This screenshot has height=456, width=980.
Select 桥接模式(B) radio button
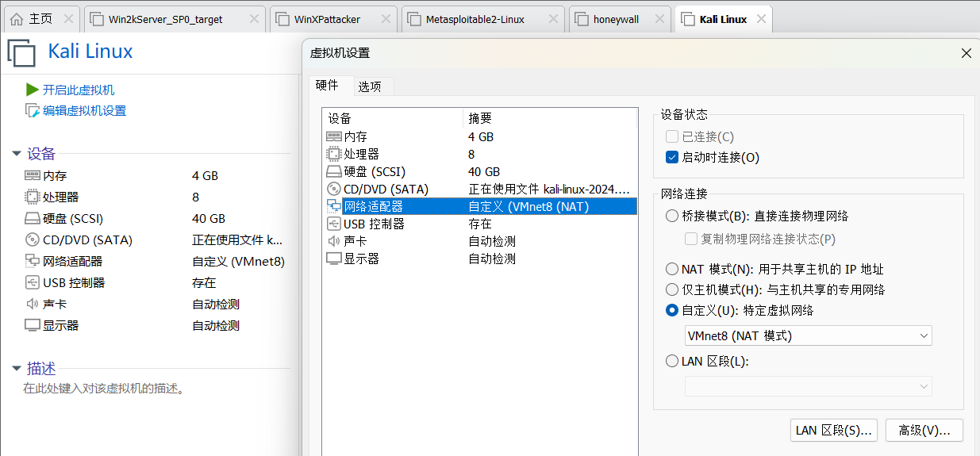672,216
